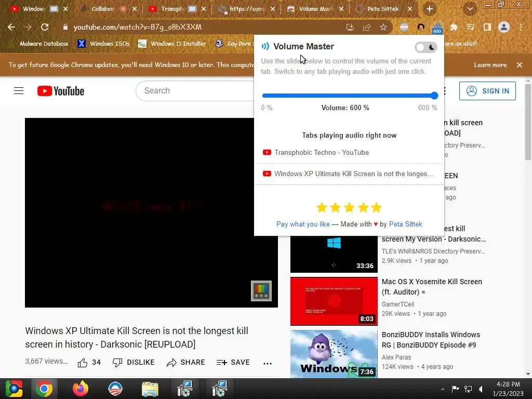
Task: Switch to the Collabvm browser tab
Action: pos(108,9)
